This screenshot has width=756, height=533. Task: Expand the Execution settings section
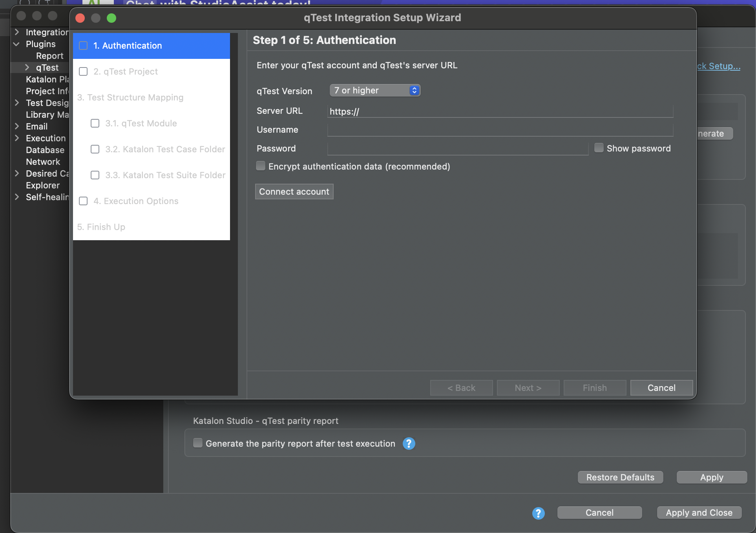17,138
